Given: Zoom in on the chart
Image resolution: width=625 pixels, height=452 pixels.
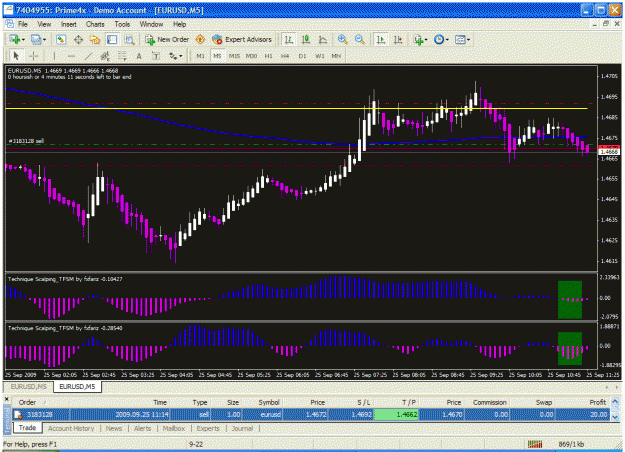Looking at the screenshot, I should tap(342, 39).
